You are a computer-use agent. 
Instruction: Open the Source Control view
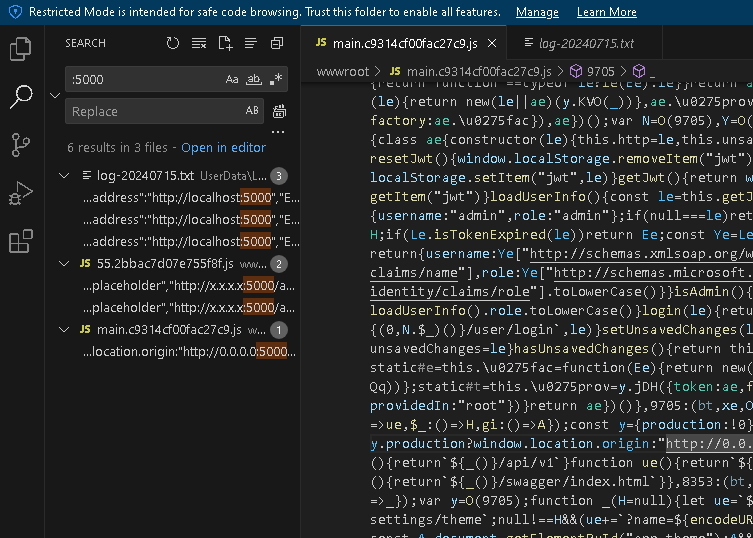click(x=21, y=145)
